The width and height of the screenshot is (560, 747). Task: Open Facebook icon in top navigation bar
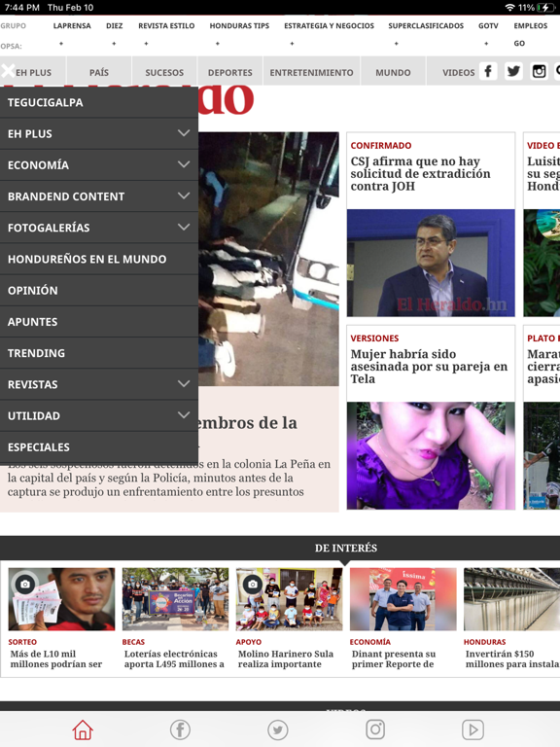pyautogui.click(x=488, y=71)
